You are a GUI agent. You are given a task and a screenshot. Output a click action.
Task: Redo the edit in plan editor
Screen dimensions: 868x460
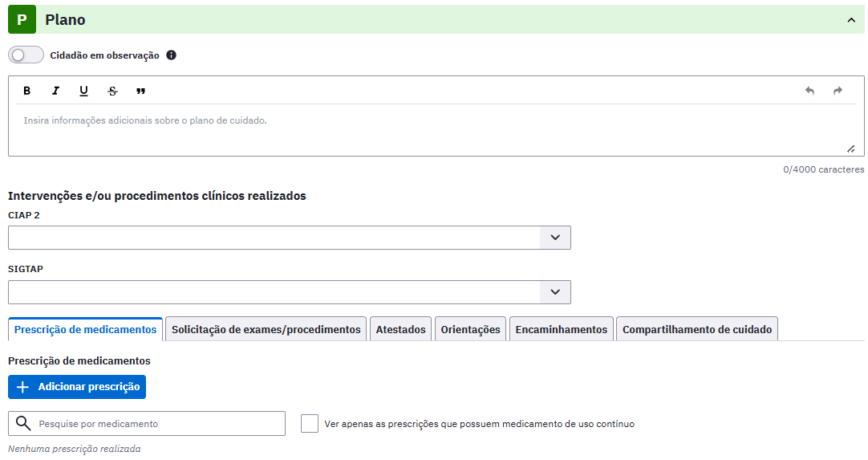click(x=838, y=91)
